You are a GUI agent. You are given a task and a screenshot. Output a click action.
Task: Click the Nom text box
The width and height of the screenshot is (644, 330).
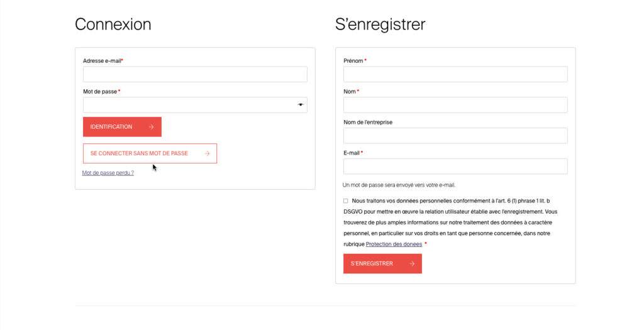click(455, 105)
